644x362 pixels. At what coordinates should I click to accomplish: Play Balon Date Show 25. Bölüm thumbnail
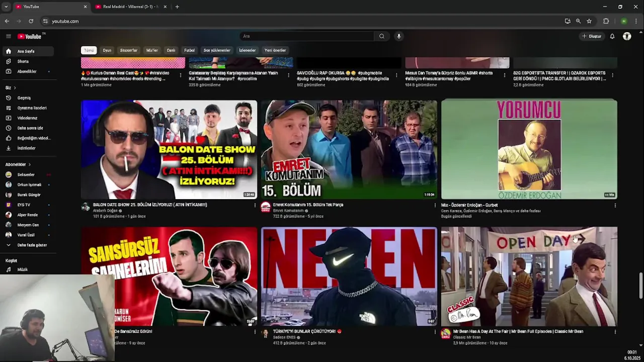click(x=169, y=149)
